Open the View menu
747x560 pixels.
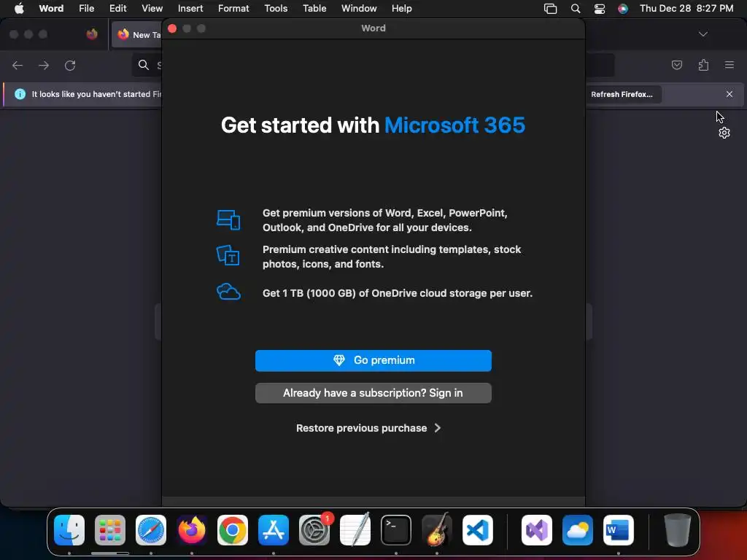point(152,9)
